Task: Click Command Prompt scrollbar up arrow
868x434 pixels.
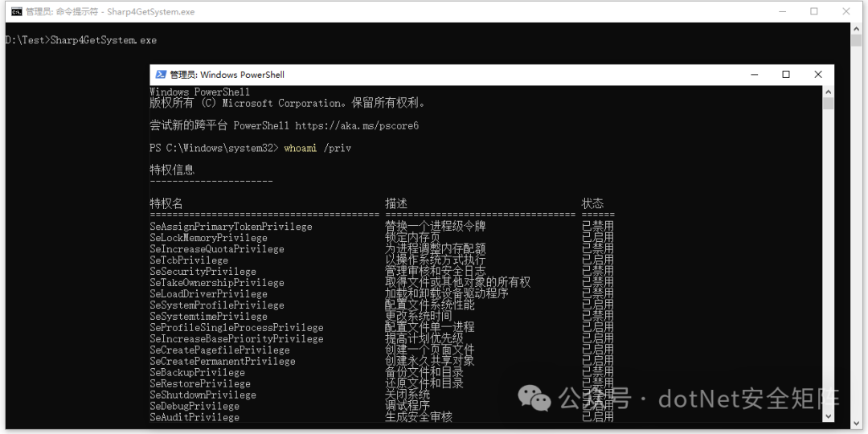Action: 857,27
